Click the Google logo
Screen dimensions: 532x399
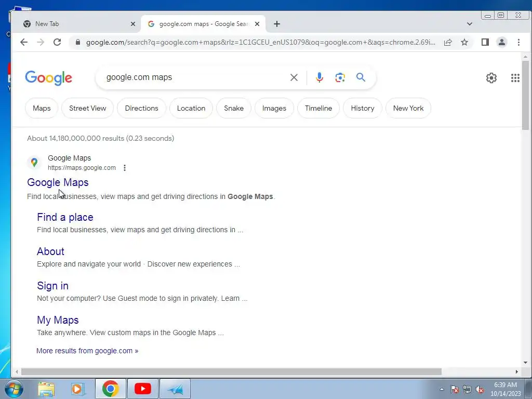(x=48, y=78)
